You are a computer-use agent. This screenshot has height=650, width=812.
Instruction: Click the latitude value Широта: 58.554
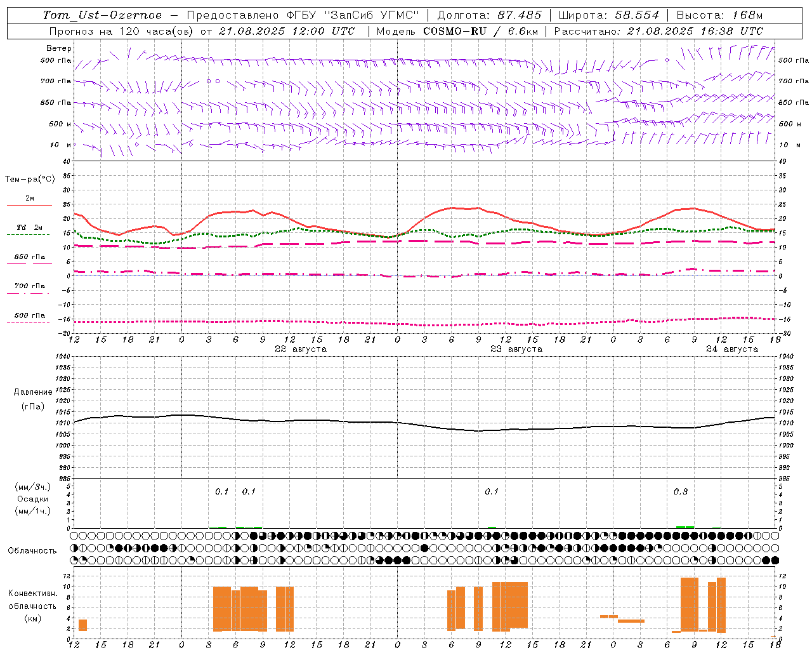point(609,15)
